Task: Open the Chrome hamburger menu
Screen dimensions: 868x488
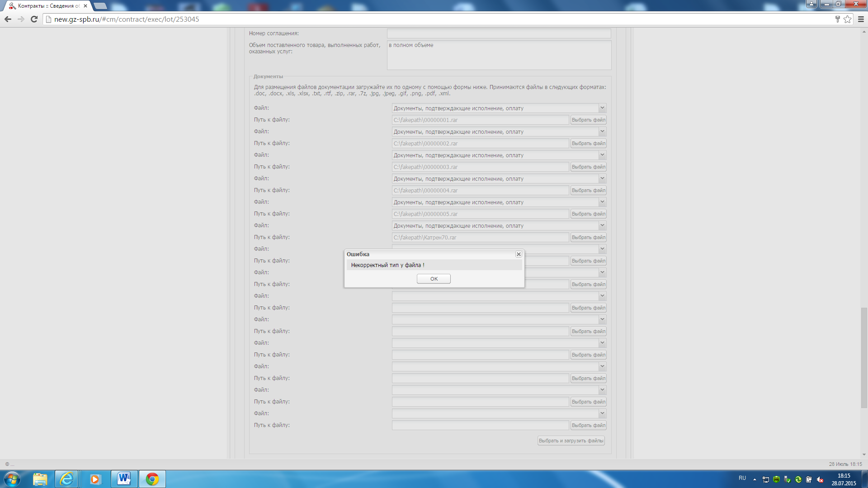Action: (861, 19)
